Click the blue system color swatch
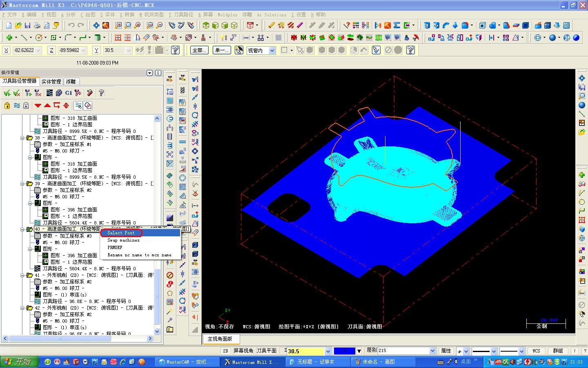This screenshot has width=588, height=368. (x=344, y=351)
